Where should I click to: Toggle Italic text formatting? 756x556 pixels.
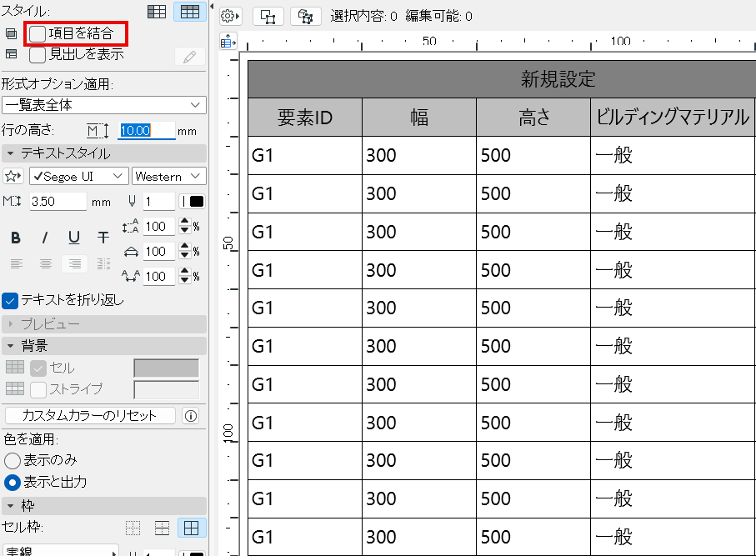tap(45, 238)
